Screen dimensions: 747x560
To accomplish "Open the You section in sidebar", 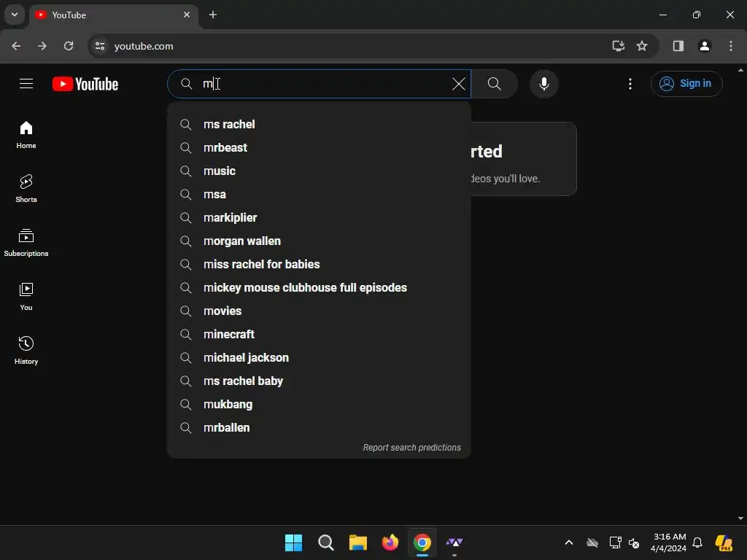I will point(26,296).
